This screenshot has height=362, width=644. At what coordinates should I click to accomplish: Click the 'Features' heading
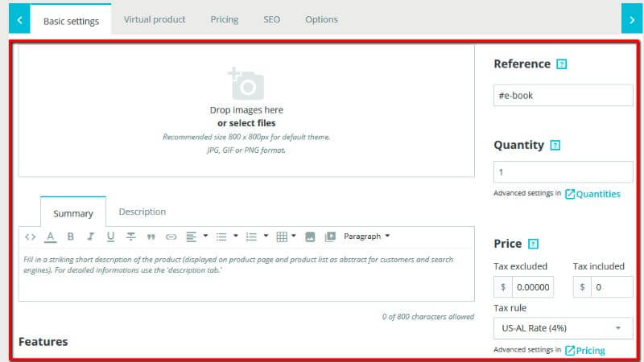pos(43,341)
